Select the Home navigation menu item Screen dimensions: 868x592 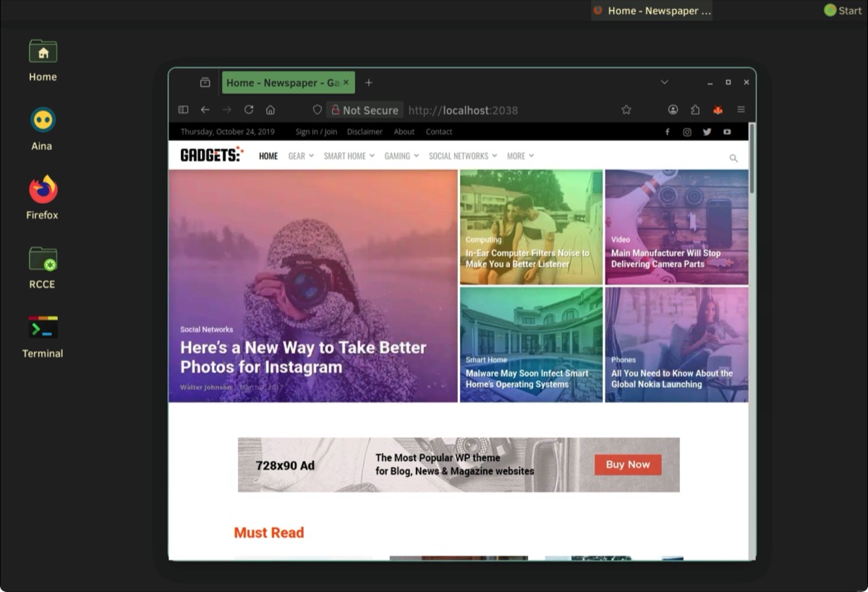coord(268,156)
